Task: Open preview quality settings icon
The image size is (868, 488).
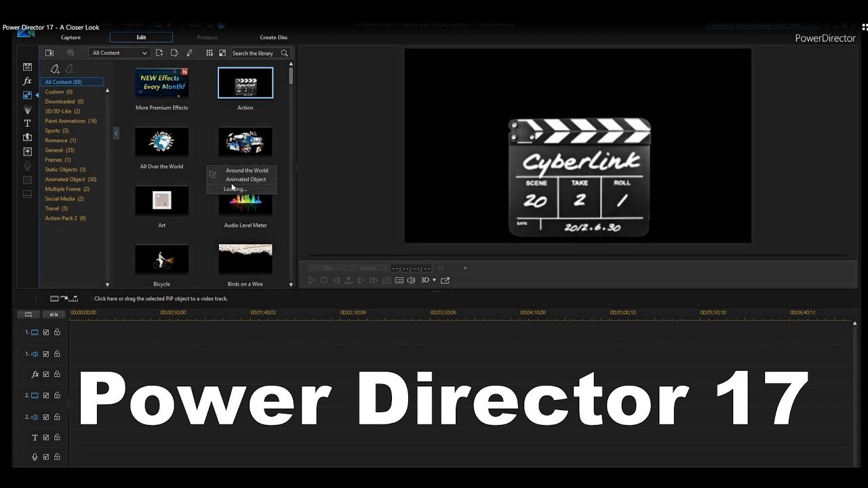Action: (399, 280)
